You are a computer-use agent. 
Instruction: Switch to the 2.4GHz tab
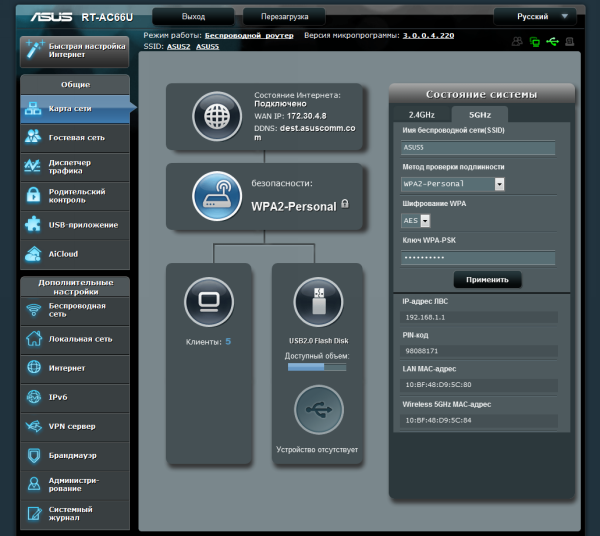[x=422, y=115]
